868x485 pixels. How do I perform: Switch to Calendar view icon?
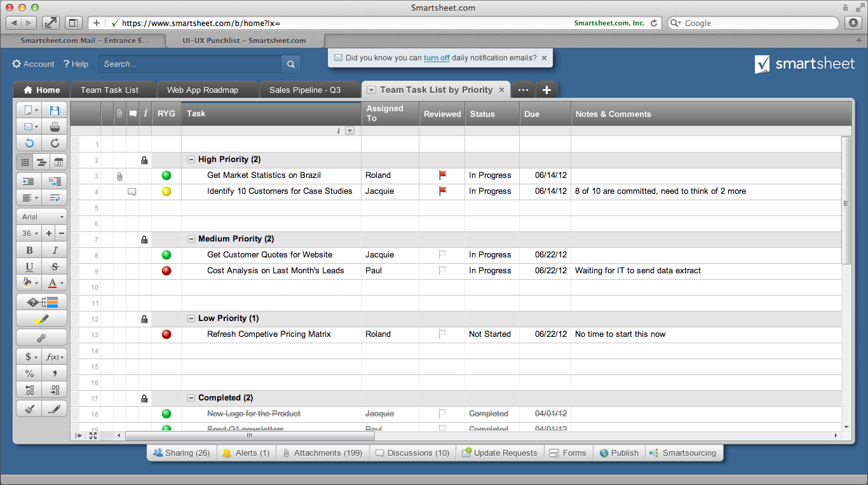(58, 163)
